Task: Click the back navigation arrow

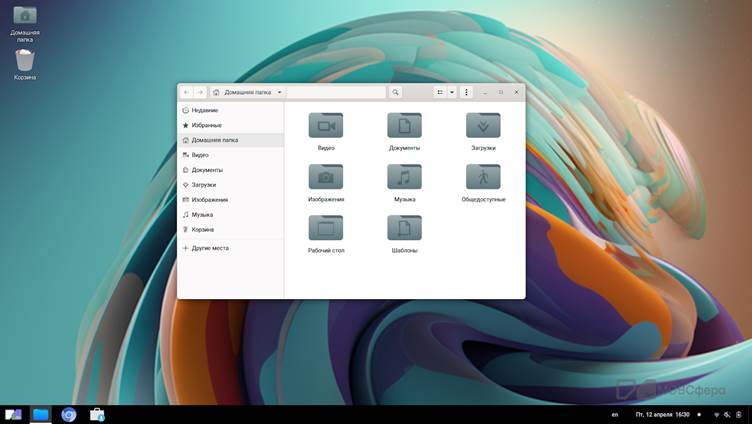Action: (187, 92)
